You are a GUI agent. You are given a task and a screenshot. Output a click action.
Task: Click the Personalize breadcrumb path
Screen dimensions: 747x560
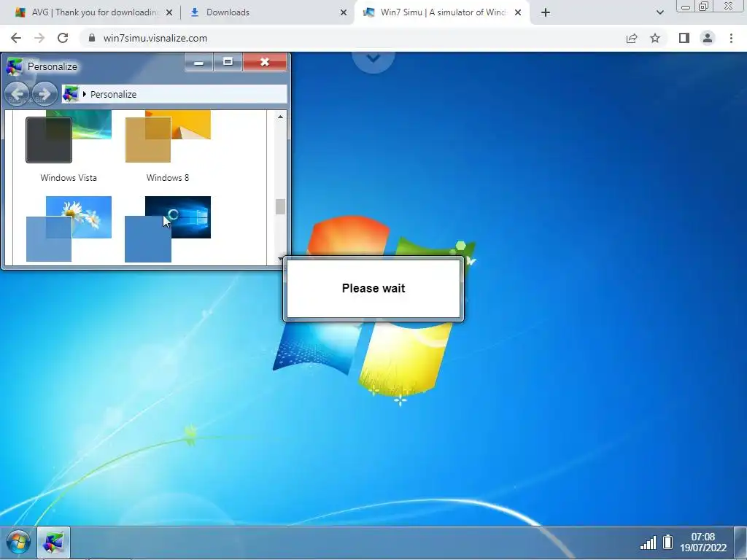click(x=113, y=94)
